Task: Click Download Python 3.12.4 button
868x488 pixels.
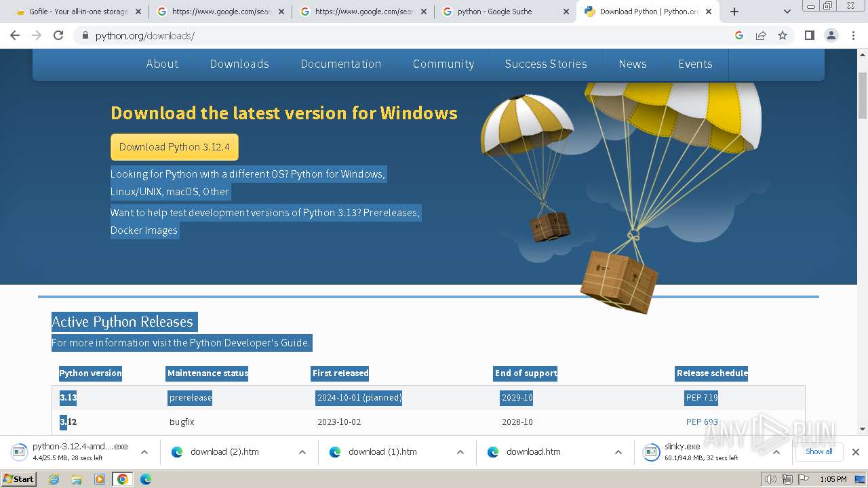Action: tap(174, 147)
